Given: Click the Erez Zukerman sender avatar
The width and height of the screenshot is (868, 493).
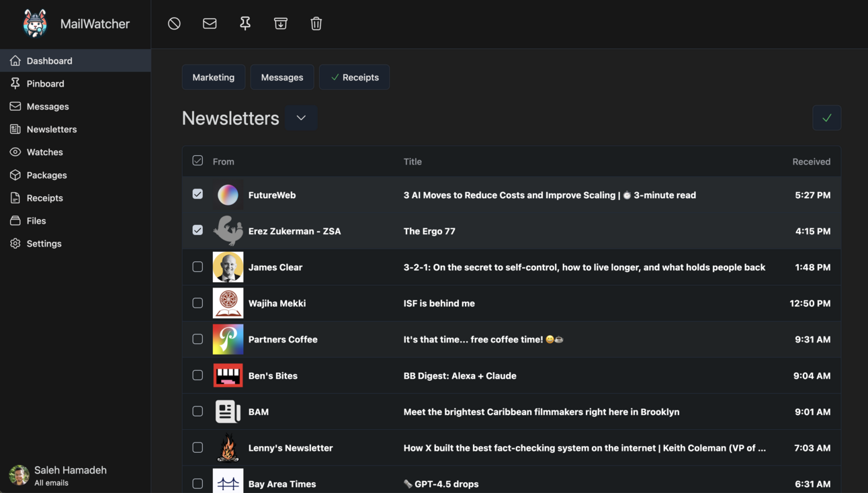Looking at the screenshot, I should coord(228,231).
